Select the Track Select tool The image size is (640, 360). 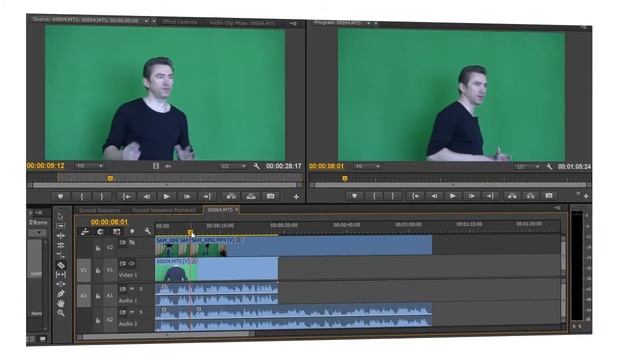click(60, 226)
